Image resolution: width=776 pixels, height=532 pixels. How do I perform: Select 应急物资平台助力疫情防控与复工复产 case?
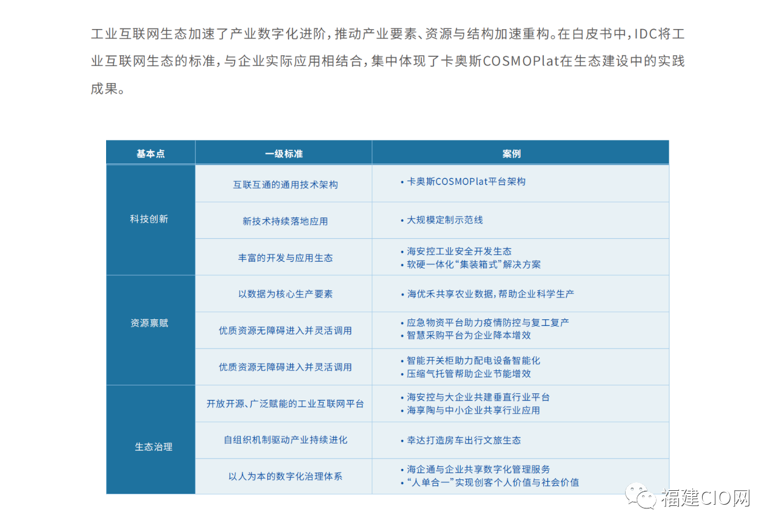coord(484,322)
